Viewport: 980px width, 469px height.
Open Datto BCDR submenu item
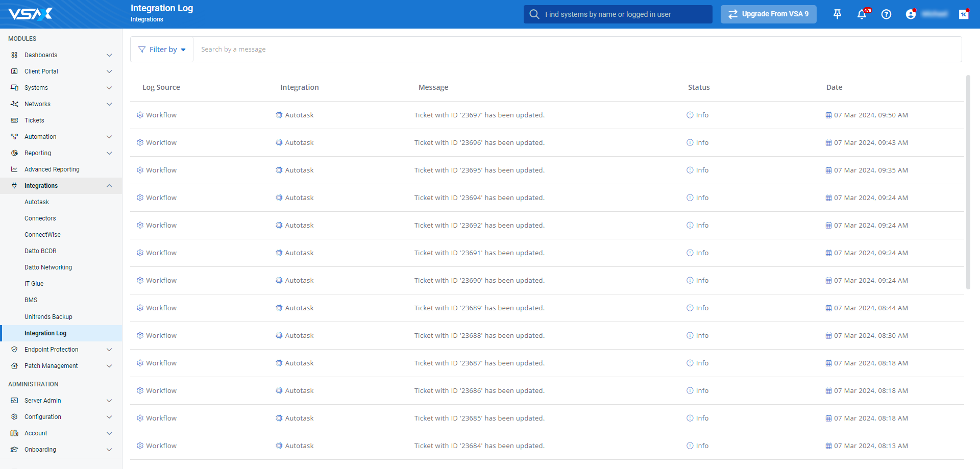pos(40,251)
